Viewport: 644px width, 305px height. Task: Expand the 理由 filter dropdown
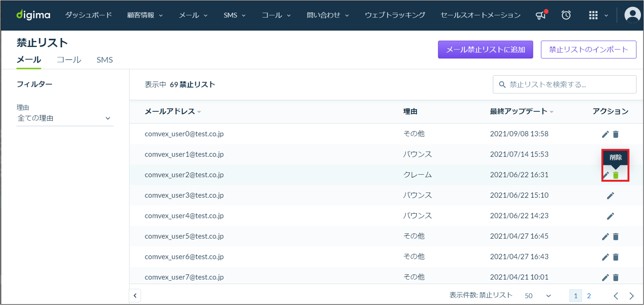point(65,118)
